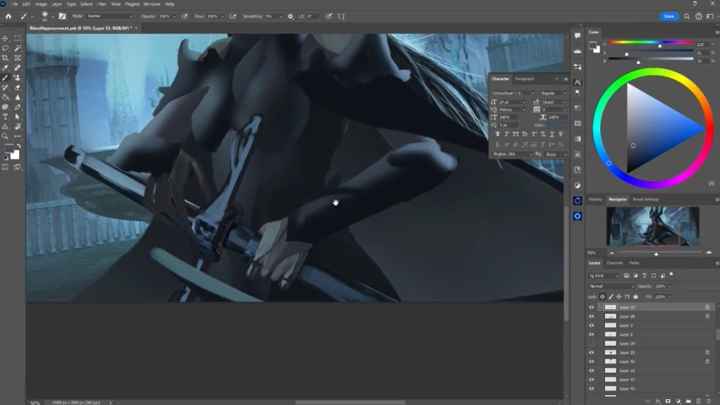Open the English: USA language dropdown
720x405 pixels.
tap(512, 154)
